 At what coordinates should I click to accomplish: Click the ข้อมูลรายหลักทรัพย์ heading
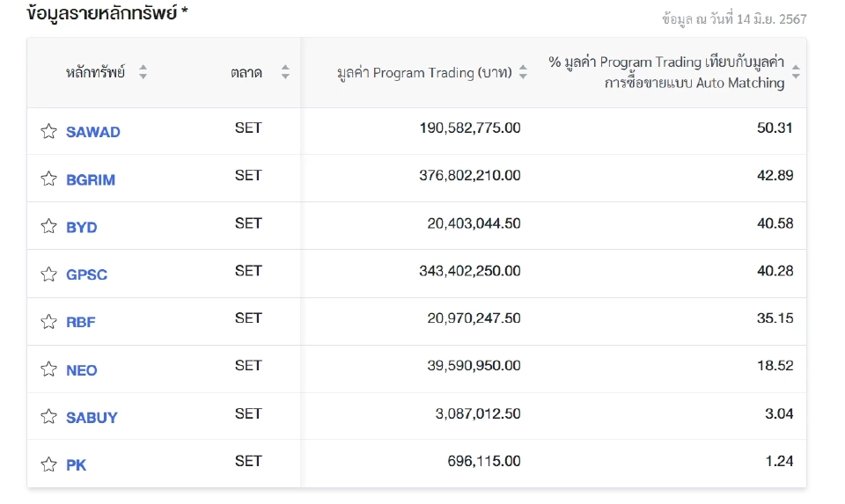click(102, 13)
